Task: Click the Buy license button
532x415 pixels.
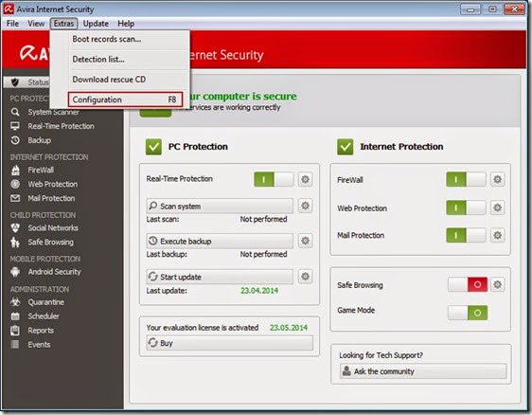Action: (230, 343)
